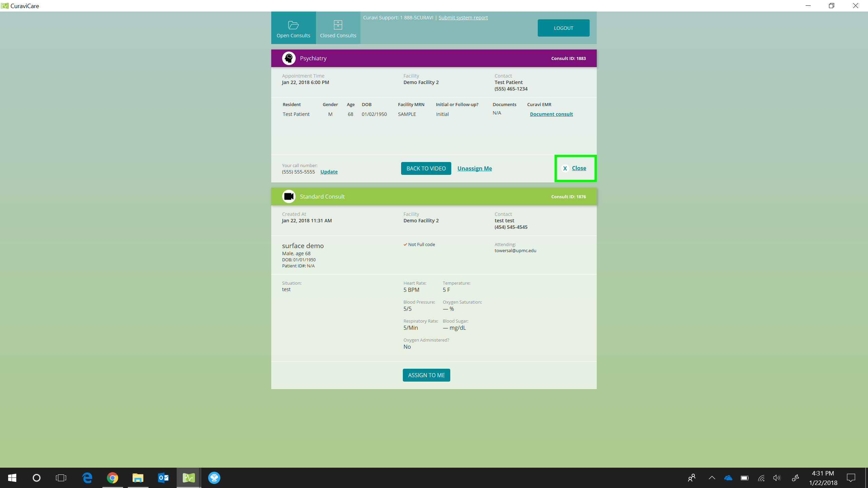The height and width of the screenshot is (488, 868).
Task: Click the Unassign Me link
Action: point(474,168)
